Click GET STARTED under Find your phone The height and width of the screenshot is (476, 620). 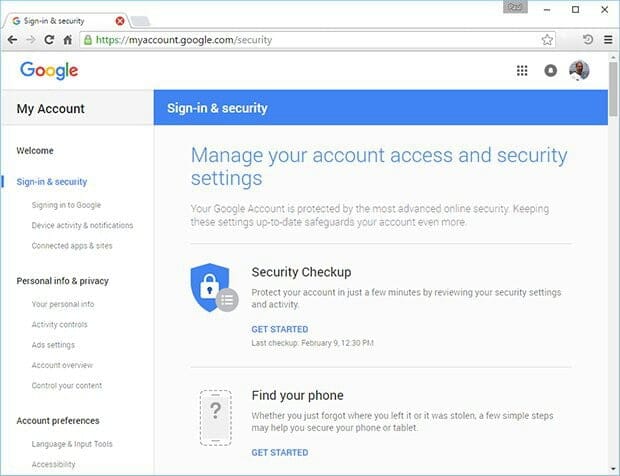pyautogui.click(x=279, y=452)
